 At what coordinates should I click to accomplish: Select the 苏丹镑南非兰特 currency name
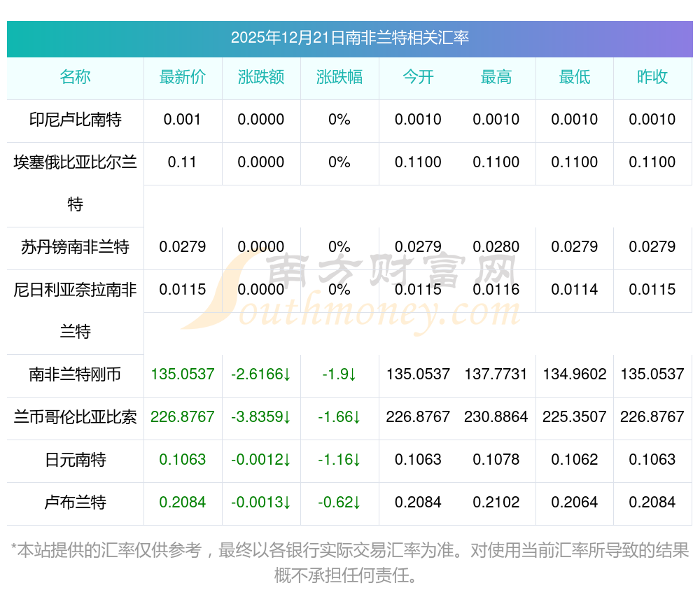pos(75,247)
